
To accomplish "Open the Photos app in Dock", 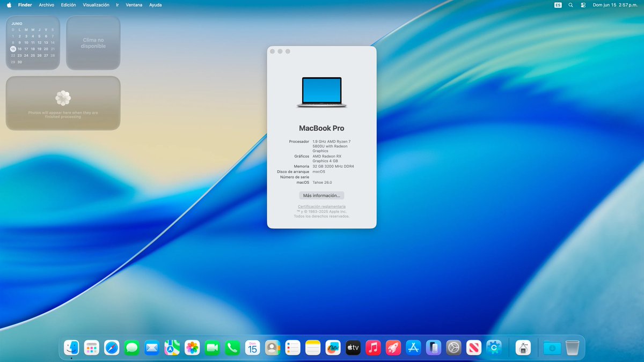I will click(192, 348).
